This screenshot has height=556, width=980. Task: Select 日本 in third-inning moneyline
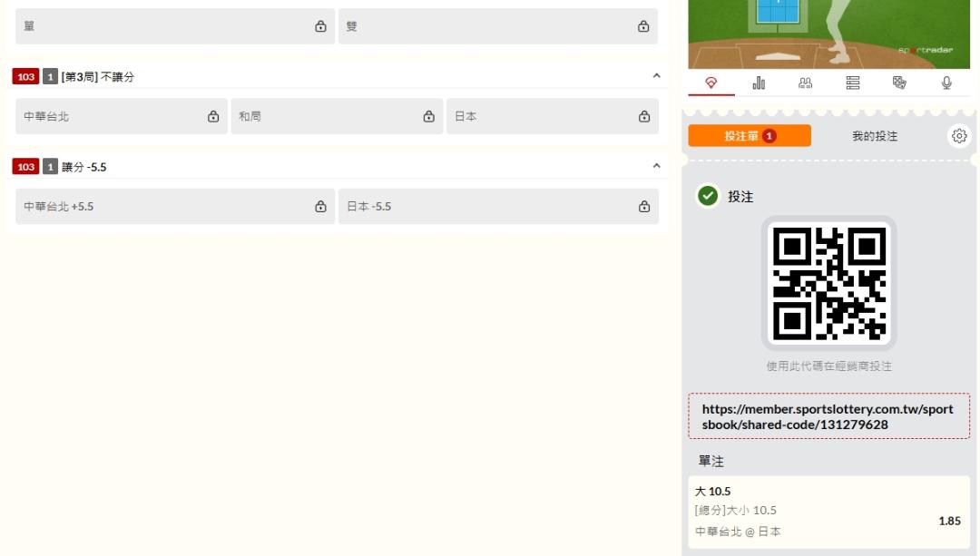(x=553, y=116)
